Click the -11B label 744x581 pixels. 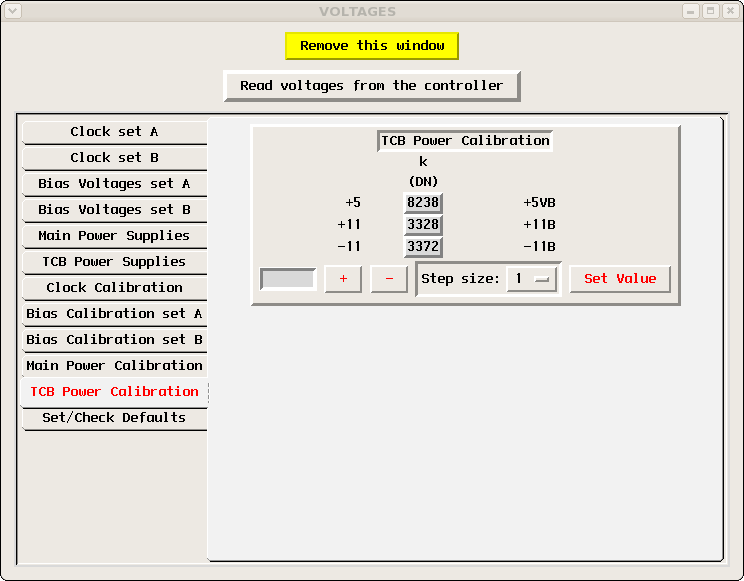[539, 246]
